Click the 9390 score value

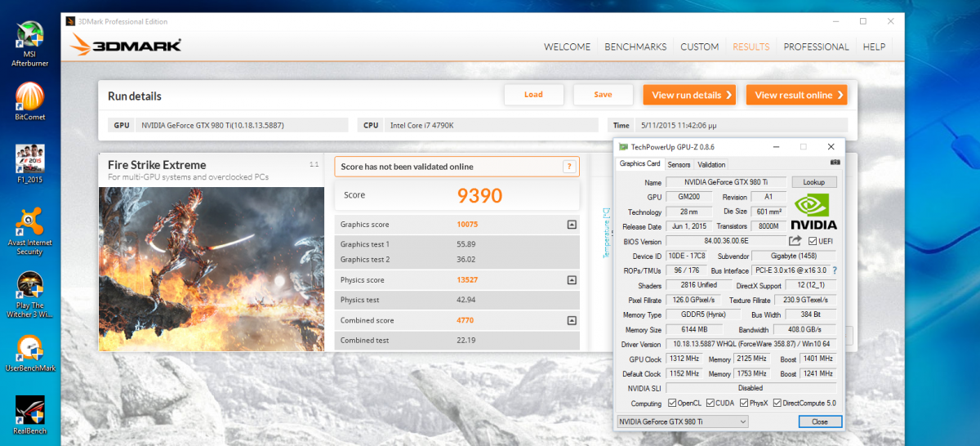click(479, 195)
